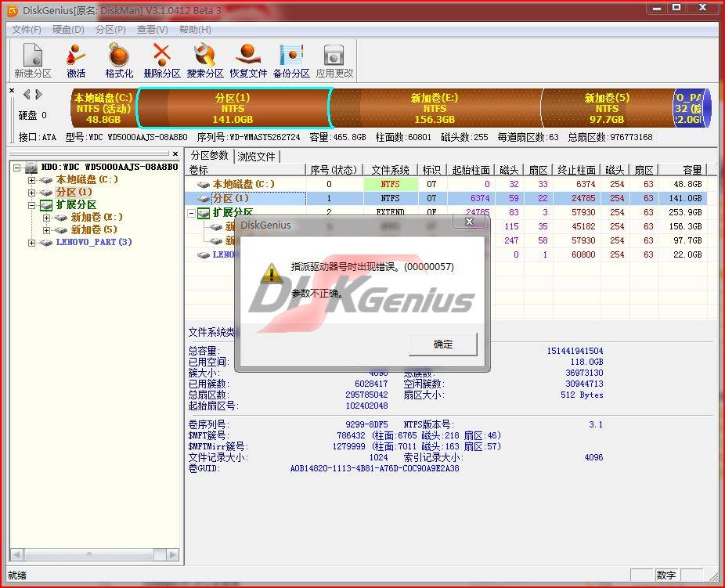Select HD0:WDC WD5000AAJS-08A8B0 disk in tree
The width and height of the screenshot is (725, 588).
click(x=110, y=167)
